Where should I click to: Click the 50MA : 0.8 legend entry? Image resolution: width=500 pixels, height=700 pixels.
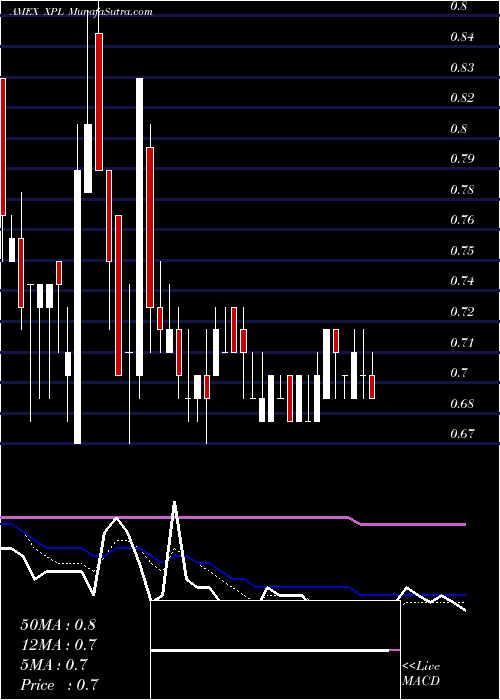click(x=58, y=624)
